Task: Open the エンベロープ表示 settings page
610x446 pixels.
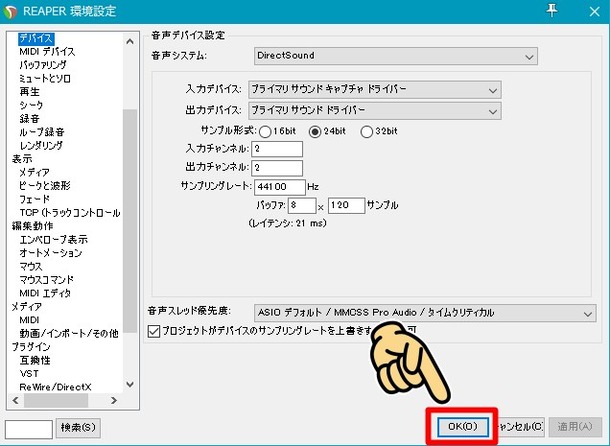Action: pyautogui.click(x=53, y=240)
